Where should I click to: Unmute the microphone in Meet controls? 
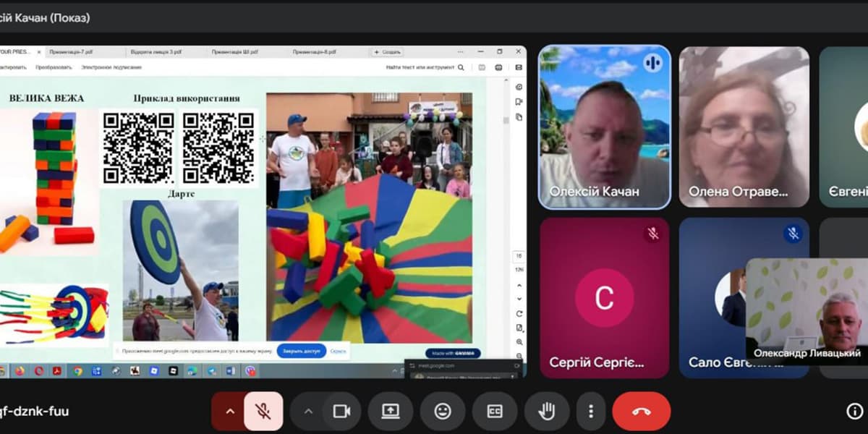(x=263, y=411)
